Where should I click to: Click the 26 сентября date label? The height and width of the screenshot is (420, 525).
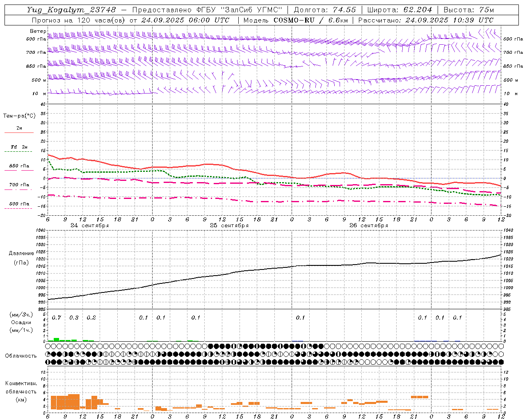coord(369,226)
